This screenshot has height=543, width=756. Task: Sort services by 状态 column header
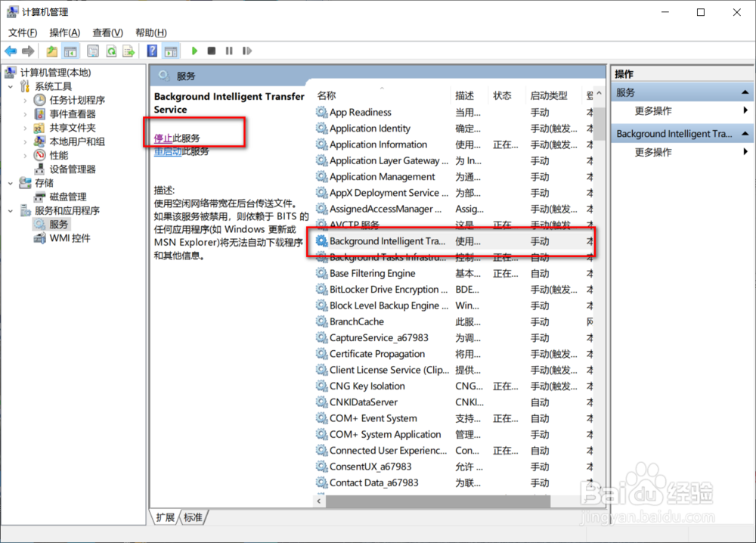(x=507, y=95)
